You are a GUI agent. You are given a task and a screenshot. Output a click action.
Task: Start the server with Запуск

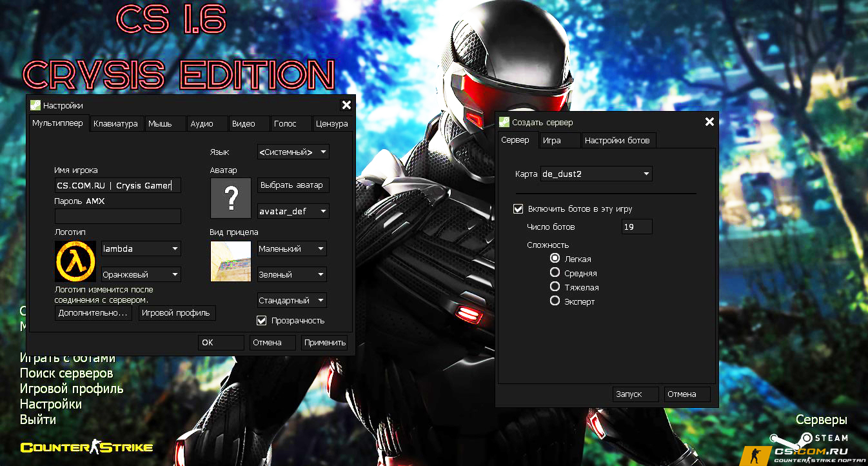[x=636, y=394]
